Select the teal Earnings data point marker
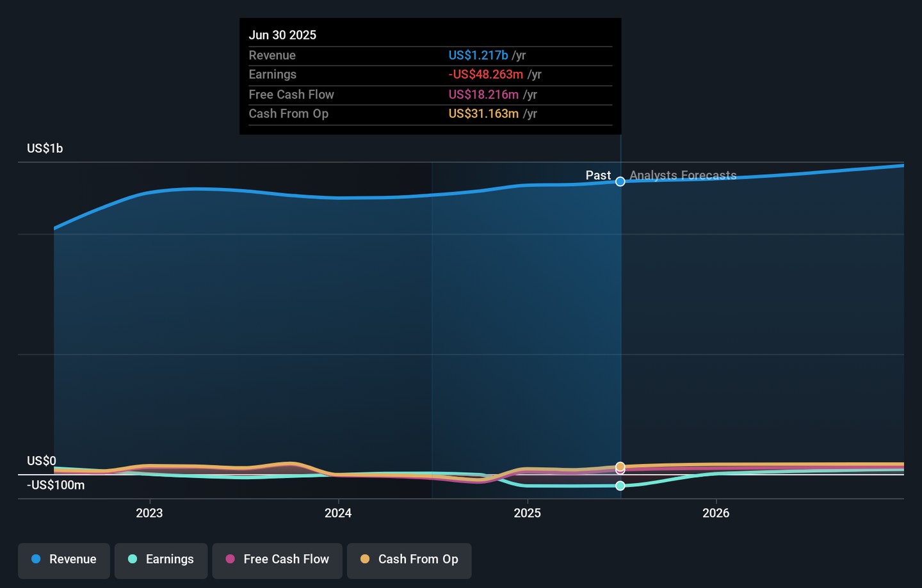The width and height of the screenshot is (922, 588). [620, 486]
